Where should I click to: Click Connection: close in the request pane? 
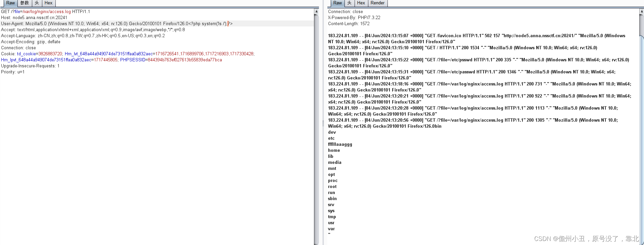click(18, 48)
